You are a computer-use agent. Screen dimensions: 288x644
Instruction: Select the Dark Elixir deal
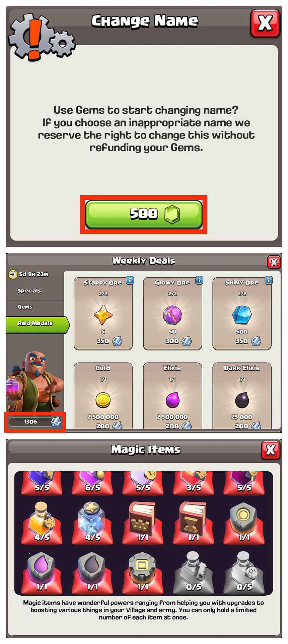(242, 396)
